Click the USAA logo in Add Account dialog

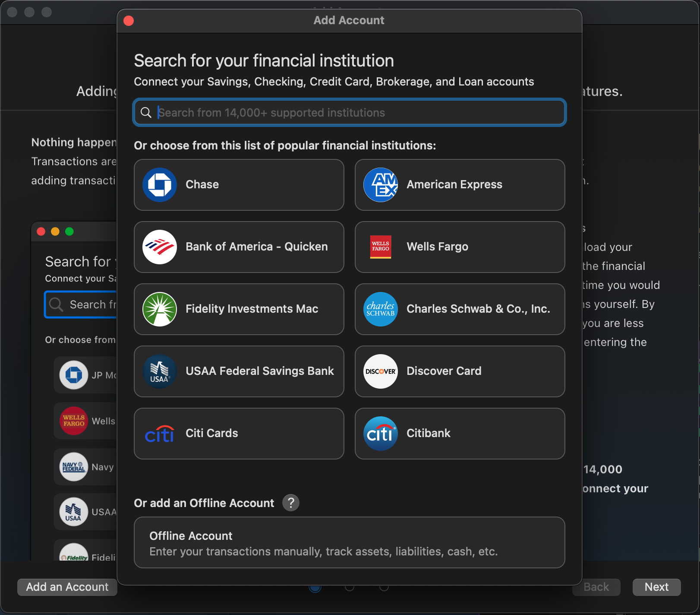[x=160, y=371]
